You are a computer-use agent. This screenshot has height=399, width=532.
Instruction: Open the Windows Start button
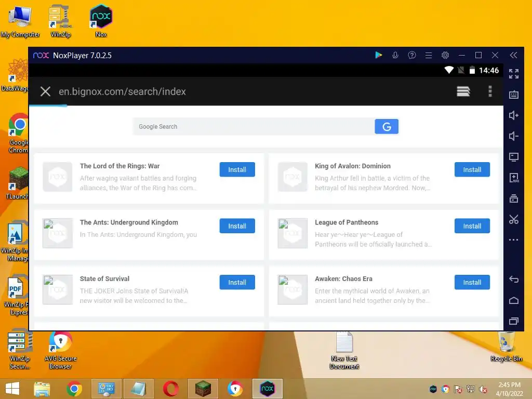point(12,389)
